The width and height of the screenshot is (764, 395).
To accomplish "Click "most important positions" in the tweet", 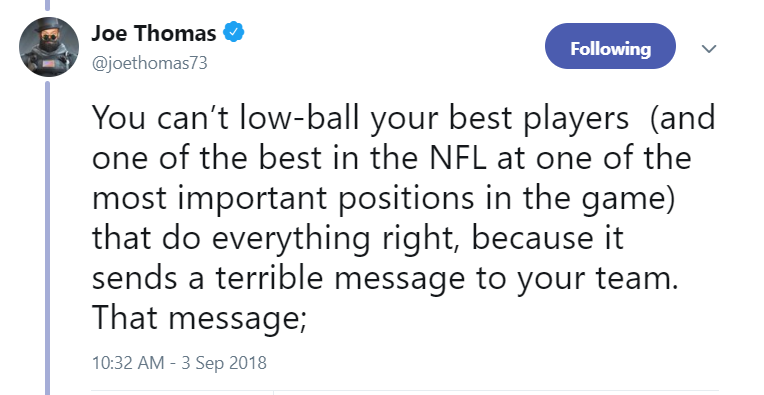I will click(x=283, y=199).
